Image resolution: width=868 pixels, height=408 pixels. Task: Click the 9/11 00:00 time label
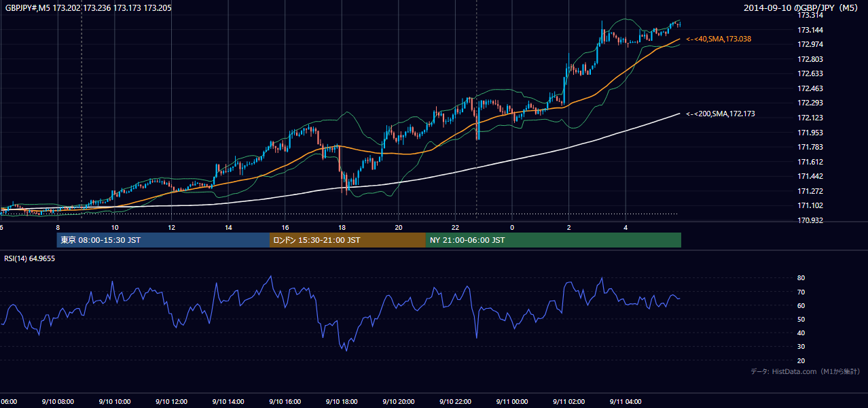[511, 402]
